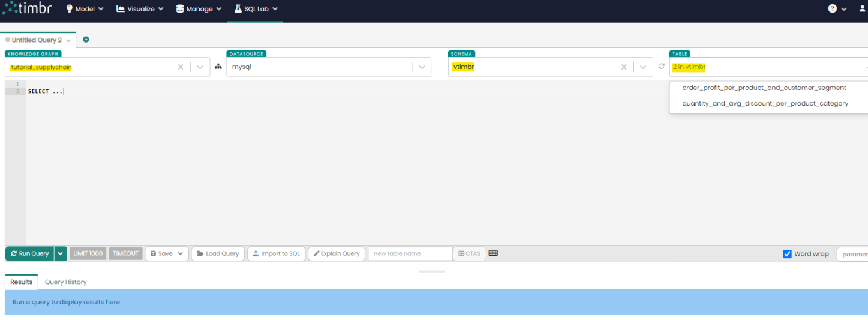
Task: Expand the Schema dropdown
Action: pos(644,67)
